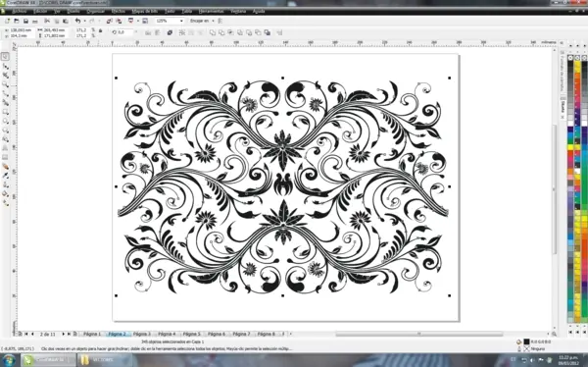Image resolution: width=588 pixels, height=367 pixels.
Task: Click the horizontal scrollbar below the canvas
Action: (418, 334)
